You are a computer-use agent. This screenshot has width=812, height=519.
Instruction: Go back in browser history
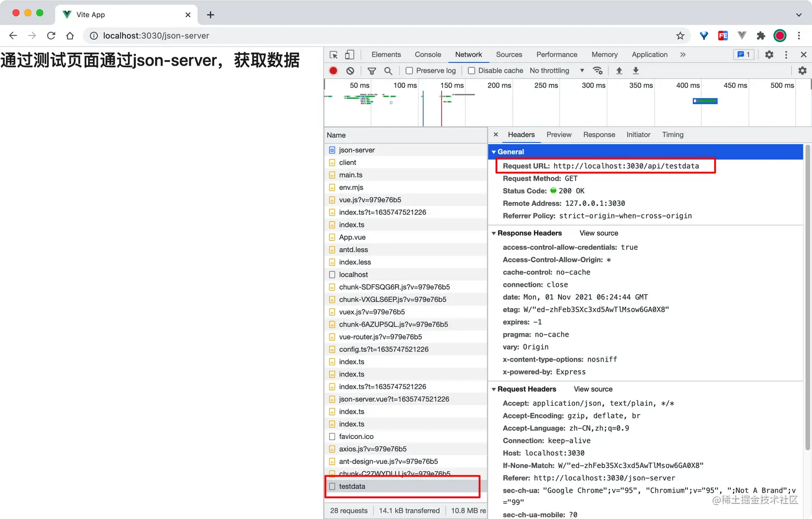pos(13,35)
